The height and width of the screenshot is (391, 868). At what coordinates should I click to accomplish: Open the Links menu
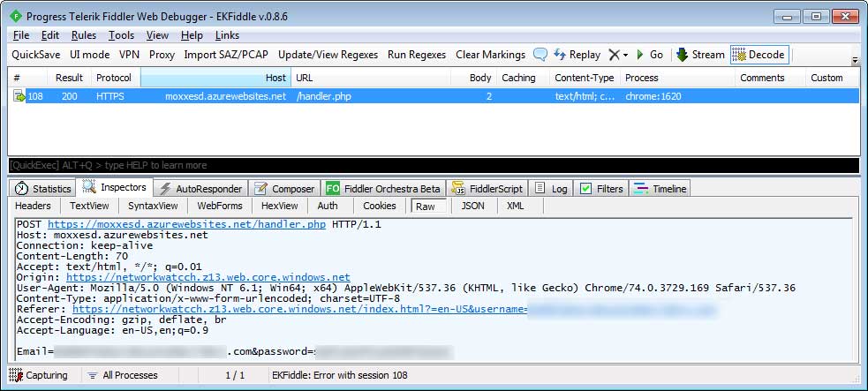[x=227, y=35]
